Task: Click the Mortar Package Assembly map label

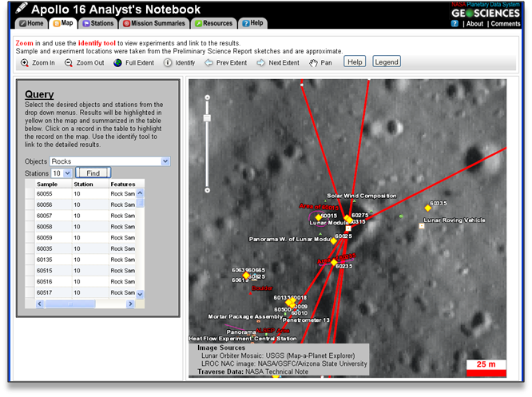Action: (245, 316)
